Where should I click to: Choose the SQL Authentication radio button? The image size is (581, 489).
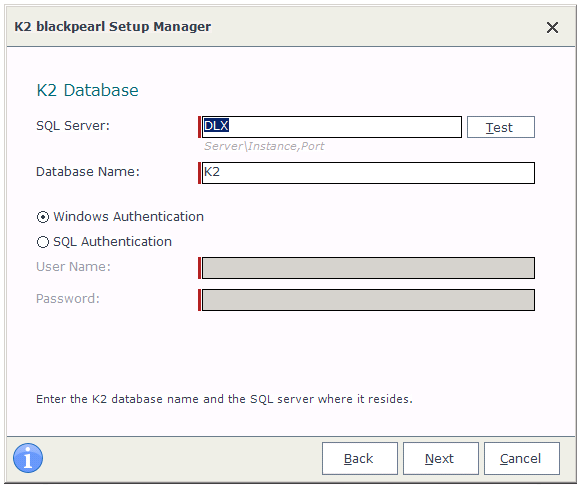[43, 242]
